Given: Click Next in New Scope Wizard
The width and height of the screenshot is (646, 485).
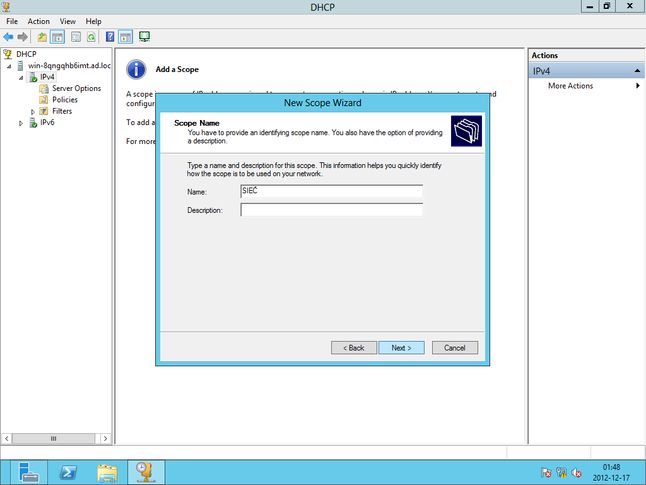Looking at the screenshot, I should (402, 348).
